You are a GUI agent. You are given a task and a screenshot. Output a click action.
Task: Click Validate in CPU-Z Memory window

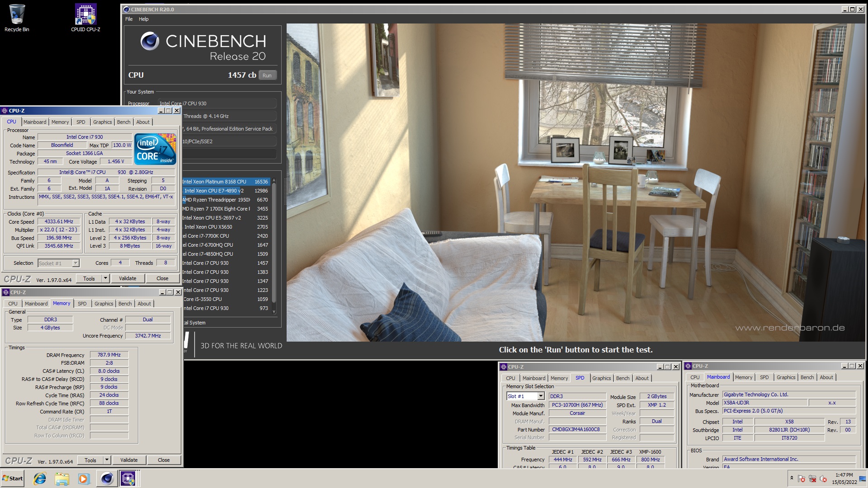click(x=129, y=460)
